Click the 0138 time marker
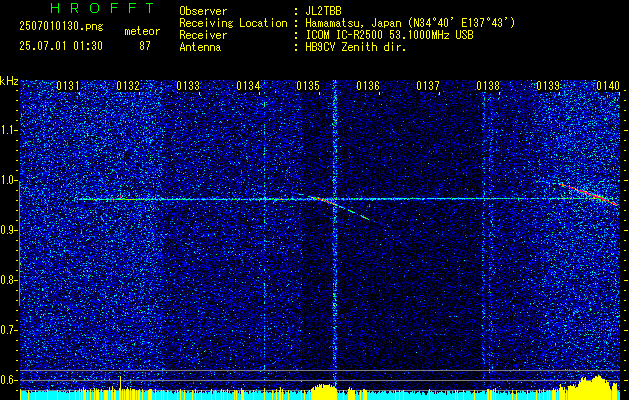 (488, 86)
